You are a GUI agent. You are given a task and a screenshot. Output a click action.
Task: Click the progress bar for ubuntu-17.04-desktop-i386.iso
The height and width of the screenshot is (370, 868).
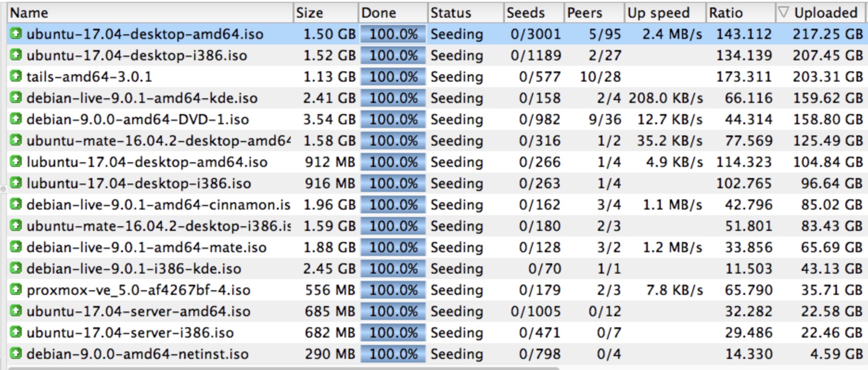click(x=393, y=55)
